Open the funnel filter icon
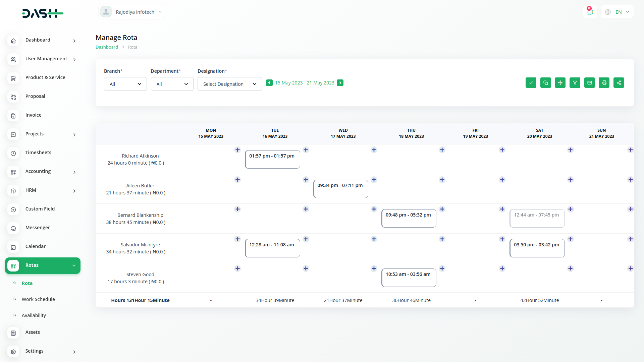Viewport: 644px width, 362px height. [575, 83]
